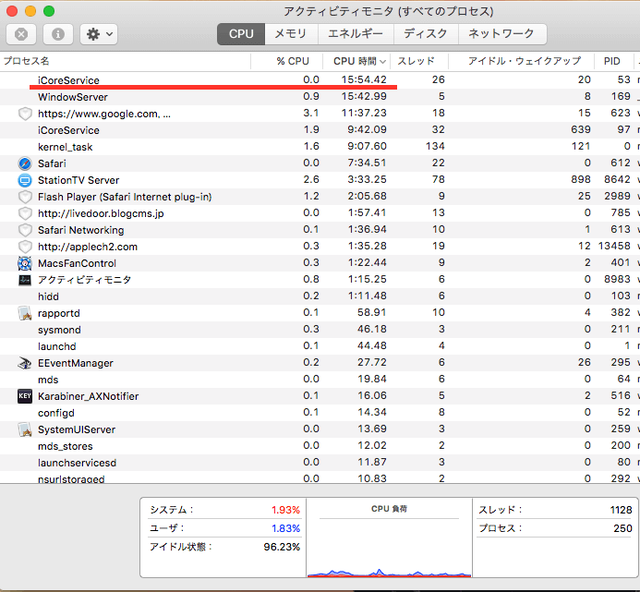Sort by PID column header
The image size is (640, 592).
click(612, 61)
